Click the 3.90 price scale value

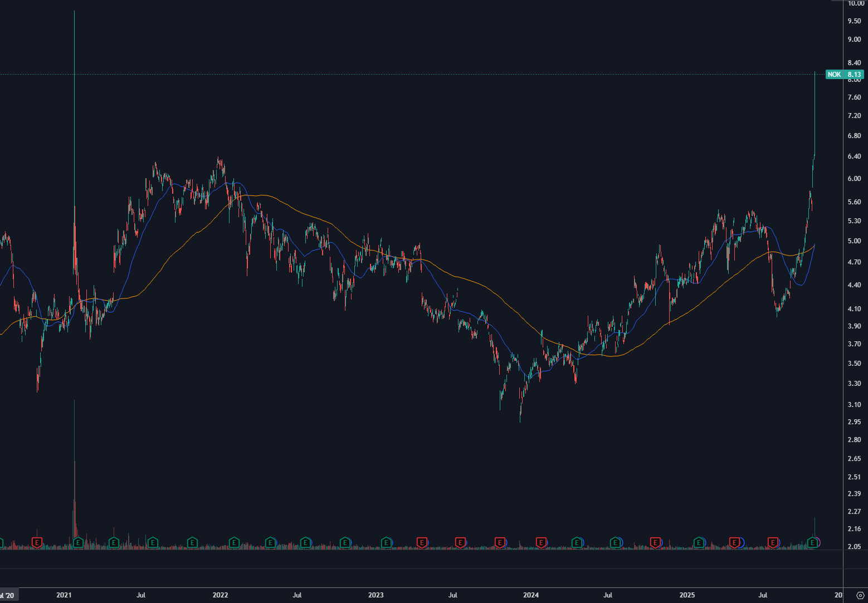tap(855, 326)
